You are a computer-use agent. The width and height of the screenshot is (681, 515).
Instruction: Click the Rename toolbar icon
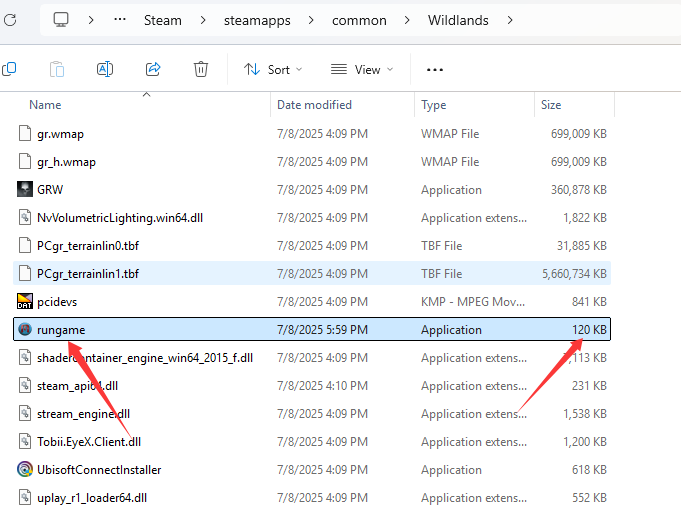click(x=105, y=69)
